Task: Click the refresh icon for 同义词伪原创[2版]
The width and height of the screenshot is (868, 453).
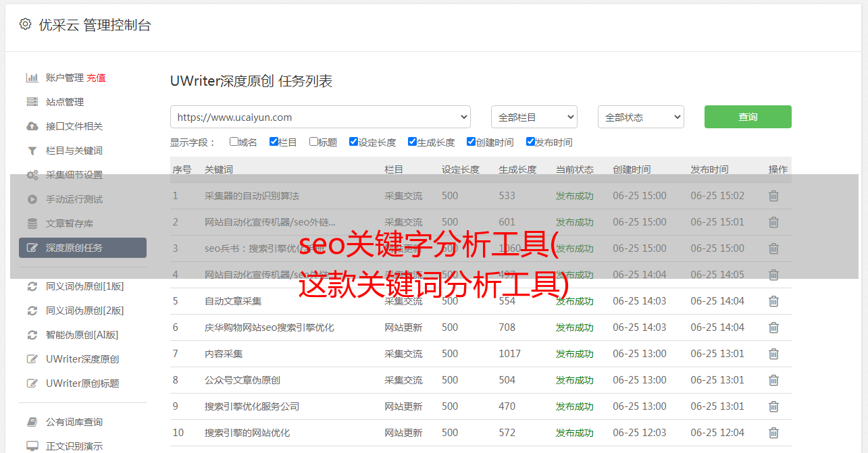Action: tap(32, 311)
